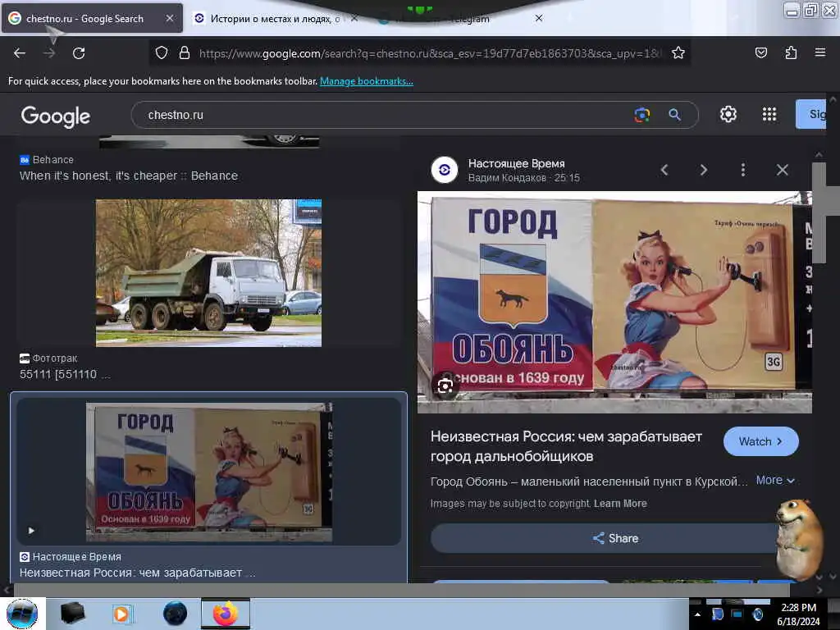Open the Windows Start menu

coord(22,614)
